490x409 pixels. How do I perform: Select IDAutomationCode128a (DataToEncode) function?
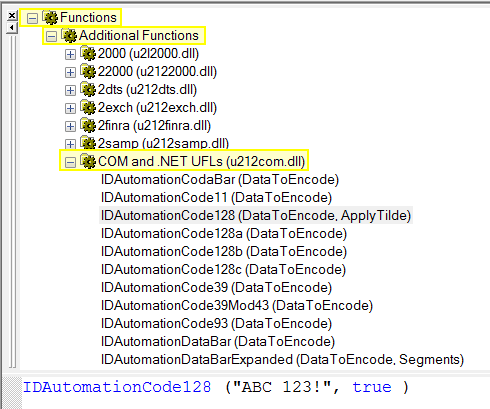coord(224,233)
